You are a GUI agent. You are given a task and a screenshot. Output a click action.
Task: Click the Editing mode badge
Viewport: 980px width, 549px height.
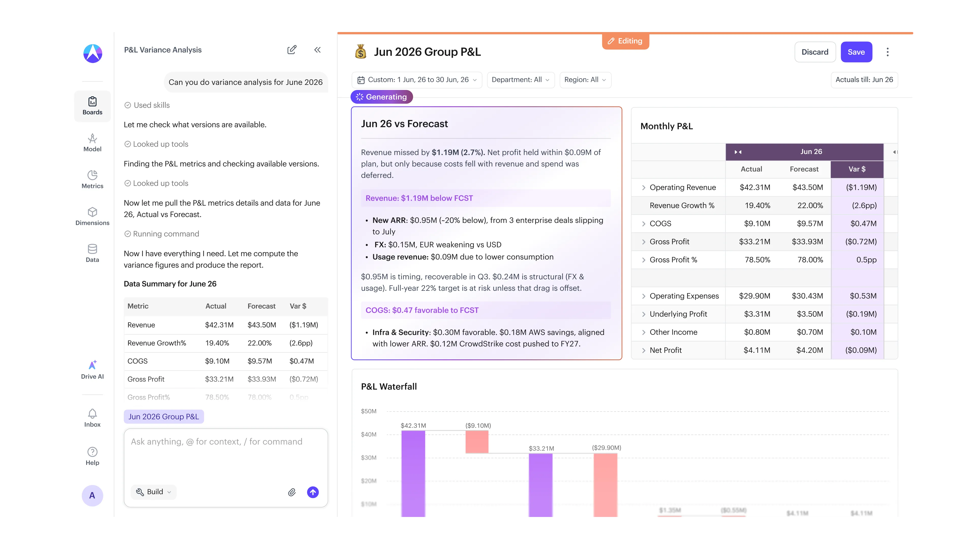(x=625, y=41)
